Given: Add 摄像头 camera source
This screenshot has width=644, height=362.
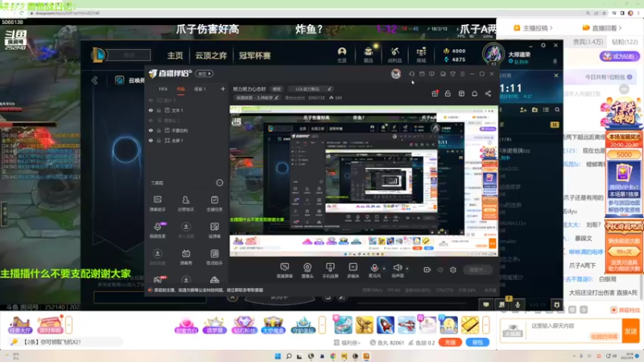Looking at the screenshot, I should tap(308, 270).
